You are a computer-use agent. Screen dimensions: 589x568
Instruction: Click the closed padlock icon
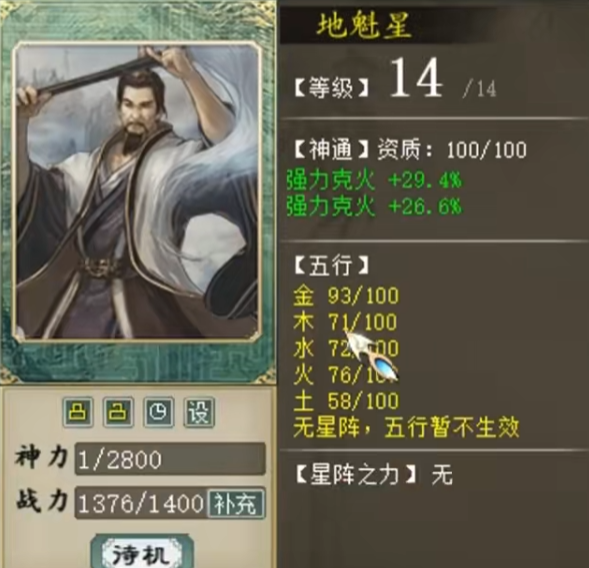(78, 412)
